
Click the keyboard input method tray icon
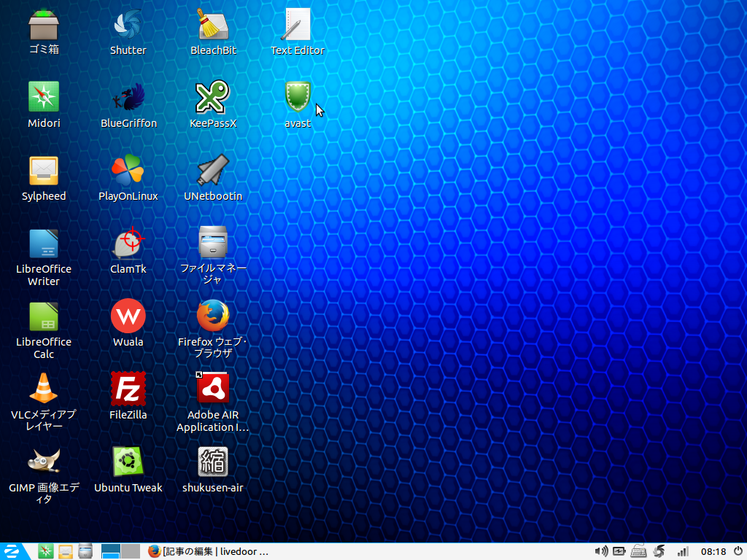point(638,551)
